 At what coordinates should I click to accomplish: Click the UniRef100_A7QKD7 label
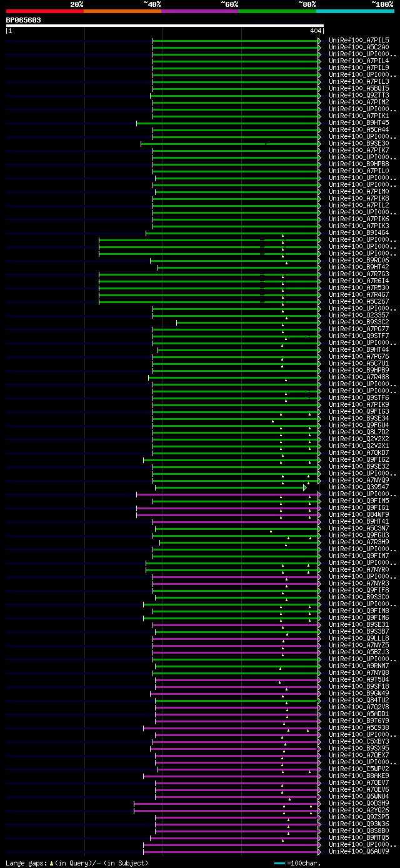(359, 452)
